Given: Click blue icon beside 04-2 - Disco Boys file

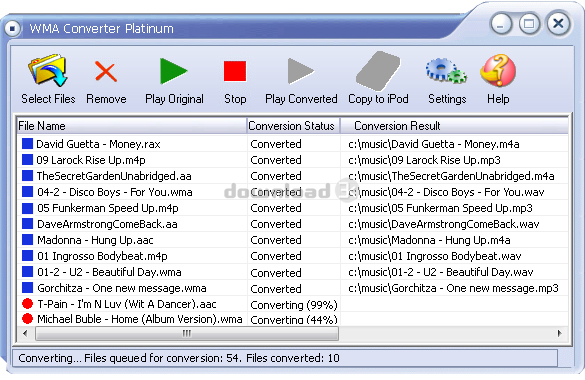Looking at the screenshot, I should coord(27,192).
